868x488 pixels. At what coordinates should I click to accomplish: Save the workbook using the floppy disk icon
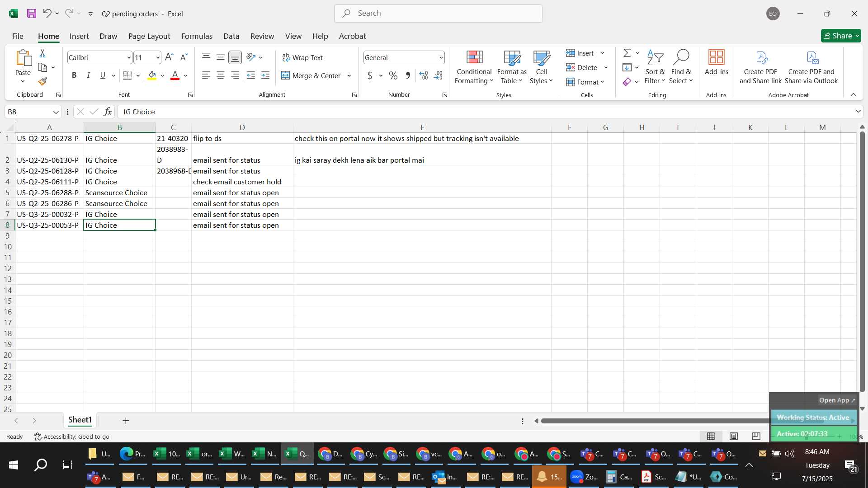[x=32, y=14]
